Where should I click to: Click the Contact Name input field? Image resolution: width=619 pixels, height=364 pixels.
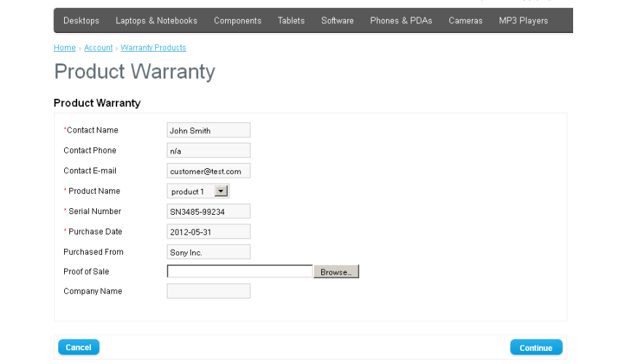[x=208, y=130]
